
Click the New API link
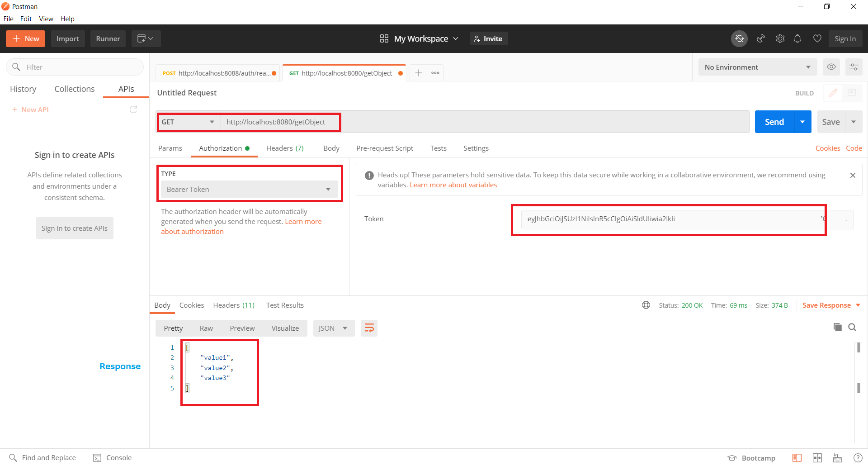(30, 110)
